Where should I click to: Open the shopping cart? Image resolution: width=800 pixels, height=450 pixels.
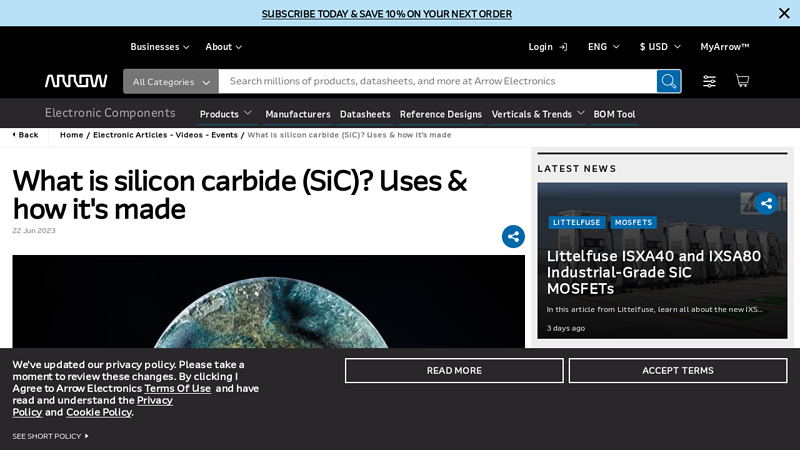742,81
